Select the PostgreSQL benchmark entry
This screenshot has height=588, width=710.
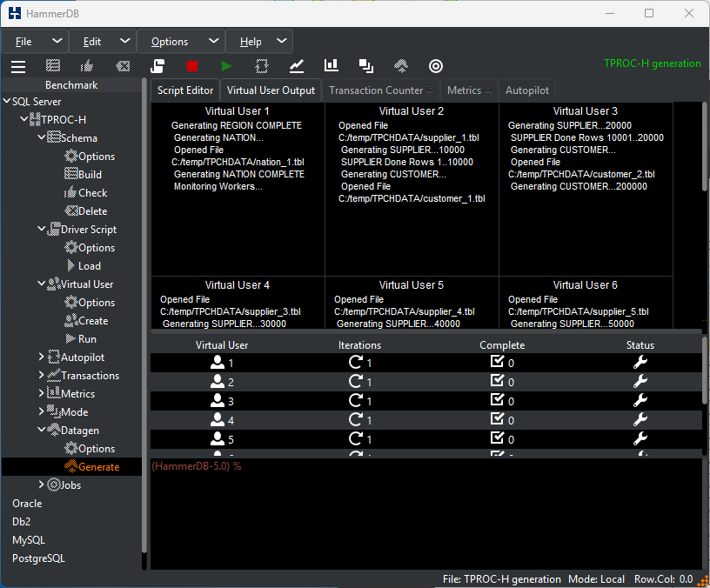[38, 558]
